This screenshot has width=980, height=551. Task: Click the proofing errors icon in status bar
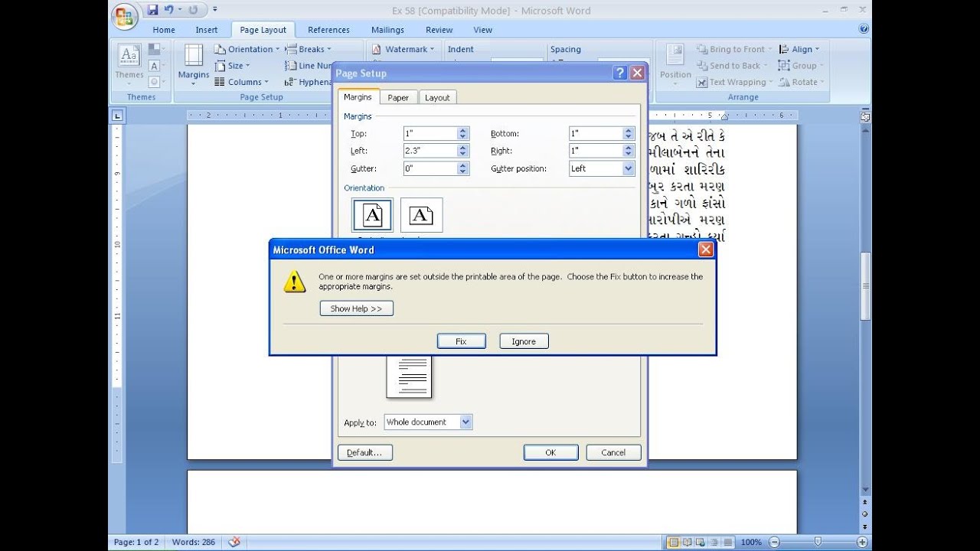coord(234,542)
